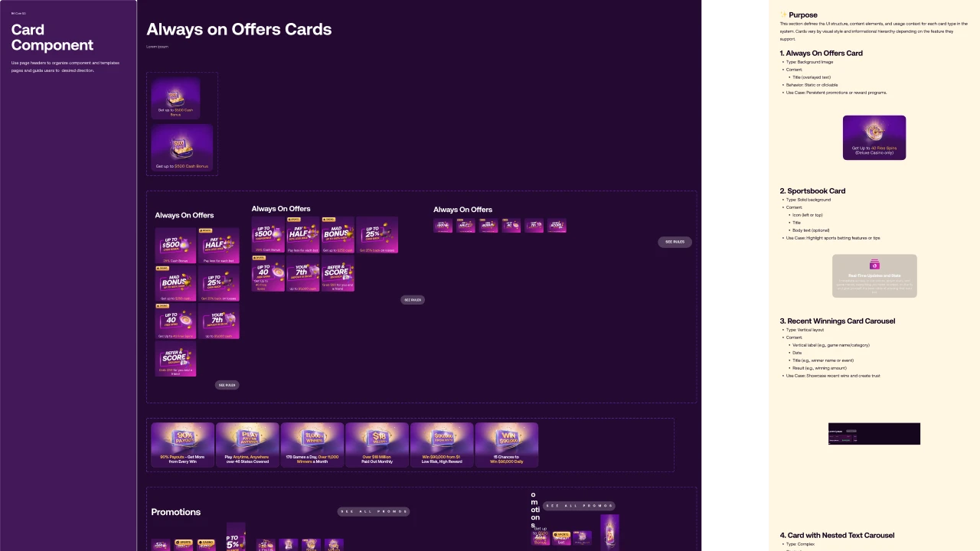Select the Play Anytime, Anywhere card
Viewport: 980px width, 551px height.
[x=247, y=445]
